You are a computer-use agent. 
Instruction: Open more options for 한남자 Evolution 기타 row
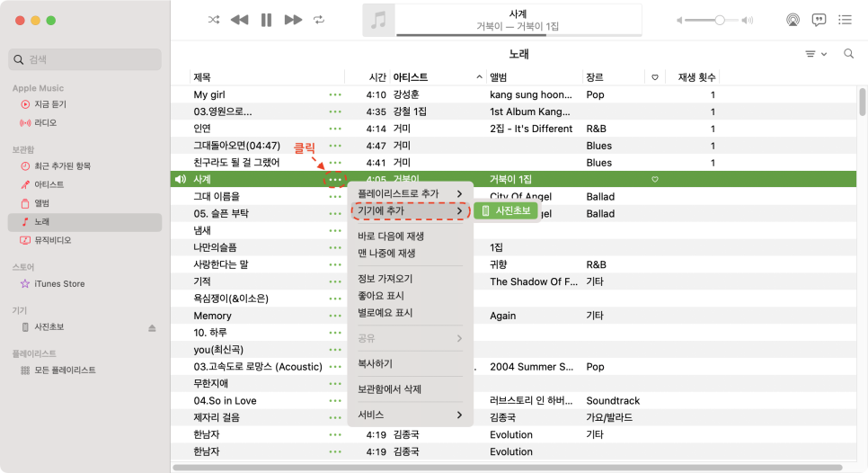[335, 435]
